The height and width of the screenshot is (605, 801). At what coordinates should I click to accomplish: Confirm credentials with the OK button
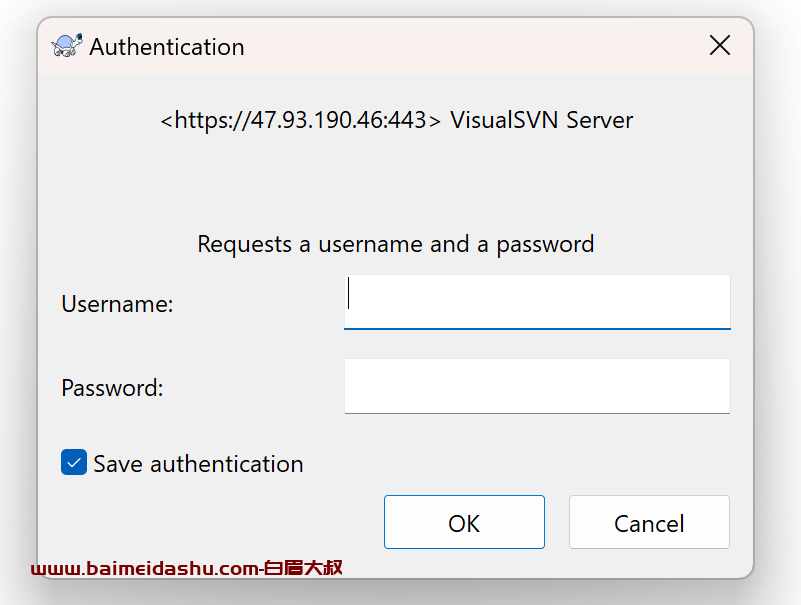click(x=464, y=522)
